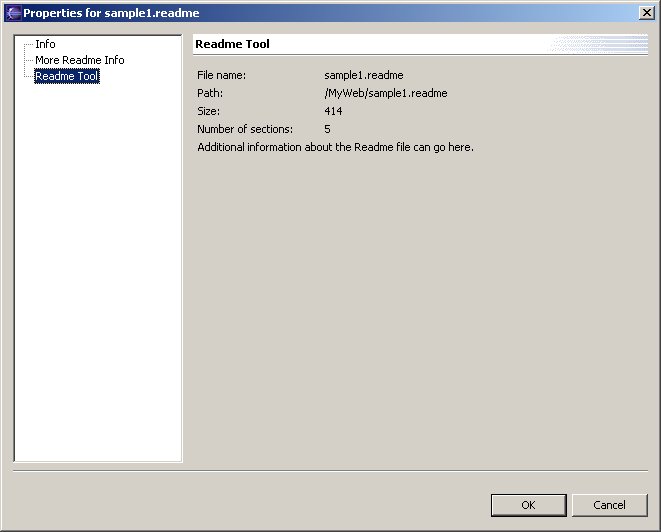Click the Number of sections label

coord(245,130)
